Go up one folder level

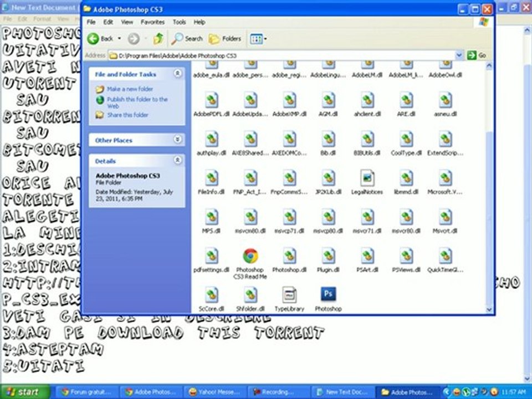[158, 39]
